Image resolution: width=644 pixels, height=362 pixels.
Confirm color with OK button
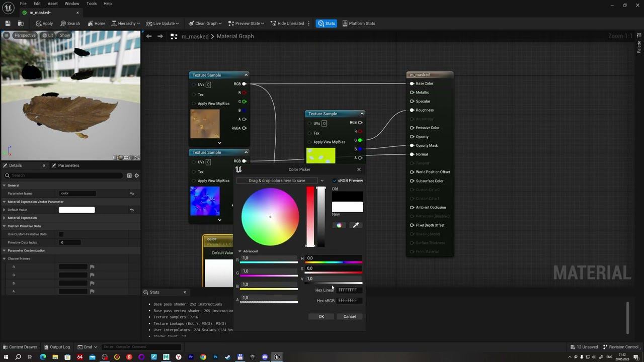(x=321, y=317)
